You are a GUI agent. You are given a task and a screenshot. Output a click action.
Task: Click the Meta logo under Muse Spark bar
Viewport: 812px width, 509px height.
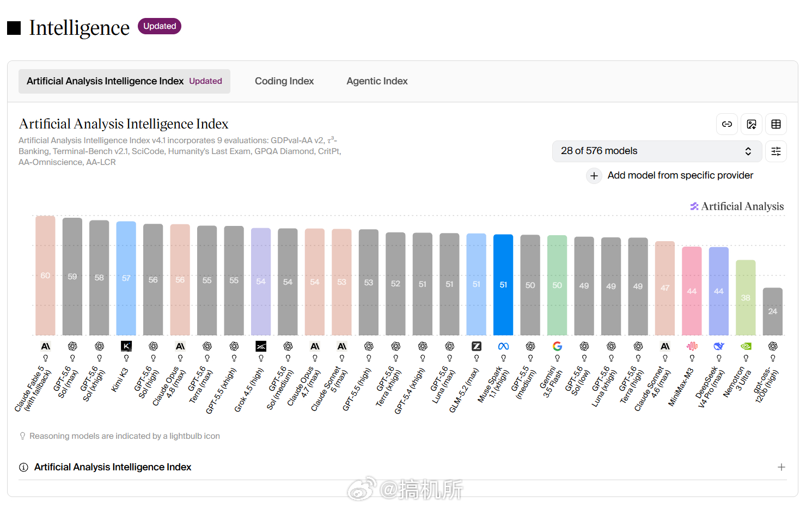(504, 346)
